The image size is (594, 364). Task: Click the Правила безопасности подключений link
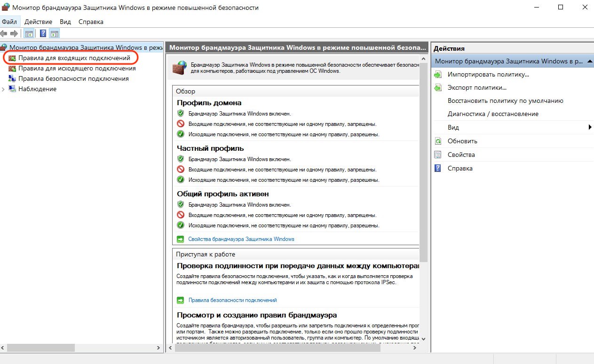(232, 300)
